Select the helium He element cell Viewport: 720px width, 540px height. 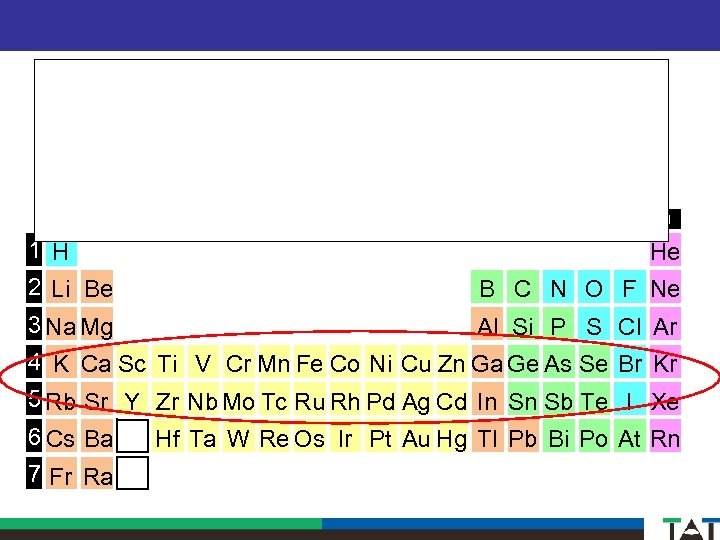click(665, 253)
